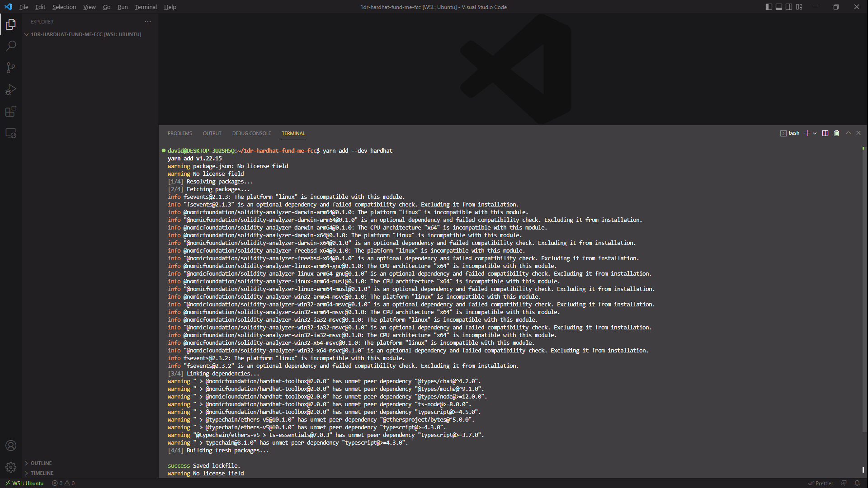This screenshot has height=488, width=868.
Task: Switch to the Problems panel tab
Action: click(179, 133)
